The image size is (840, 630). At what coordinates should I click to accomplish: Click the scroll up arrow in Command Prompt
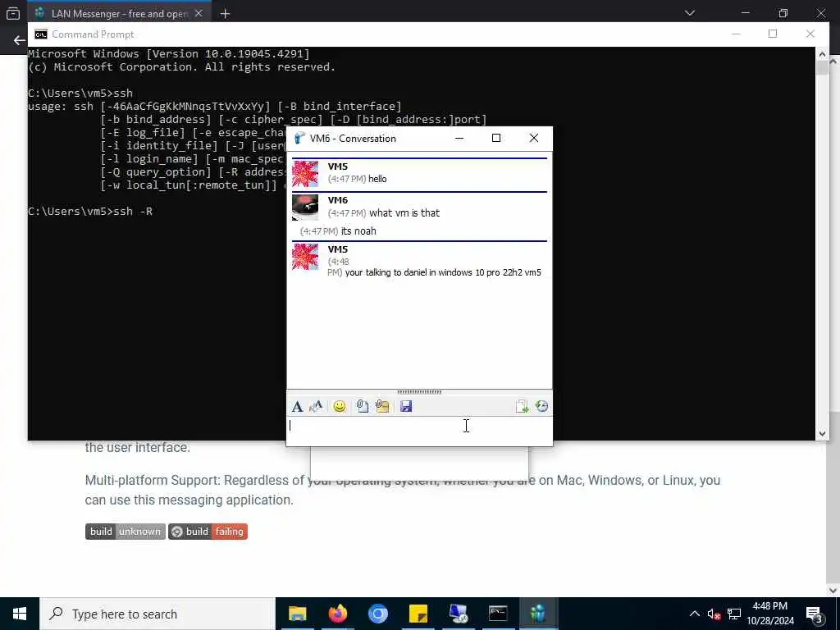click(822, 53)
